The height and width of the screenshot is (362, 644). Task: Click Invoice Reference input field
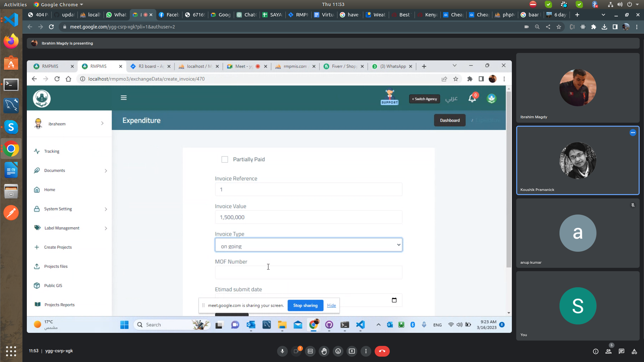[x=309, y=189]
